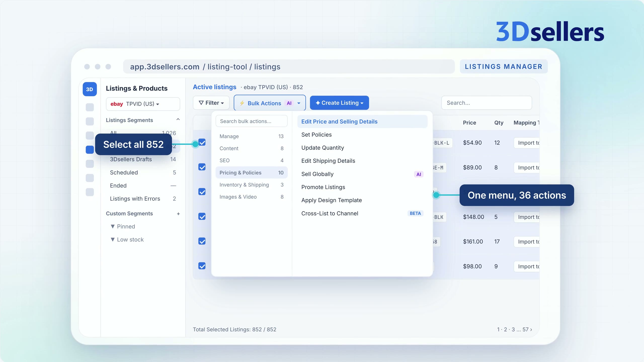Open the Scheduled listings segment
The image size is (644, 362).
pos(143,172)
